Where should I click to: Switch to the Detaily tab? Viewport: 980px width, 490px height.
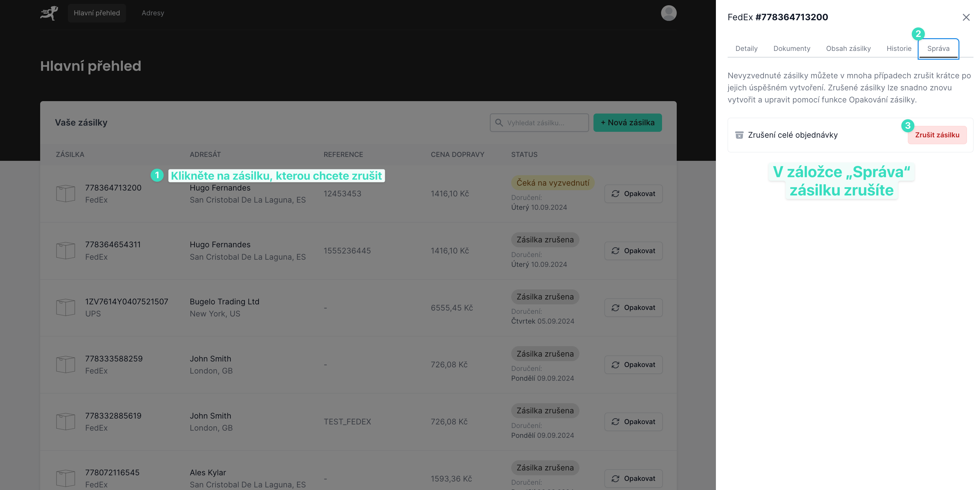click(746, 49)
